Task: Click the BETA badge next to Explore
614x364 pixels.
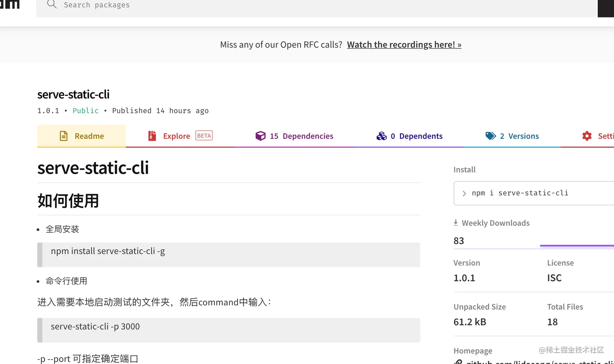Action: (x=204, y=136)
